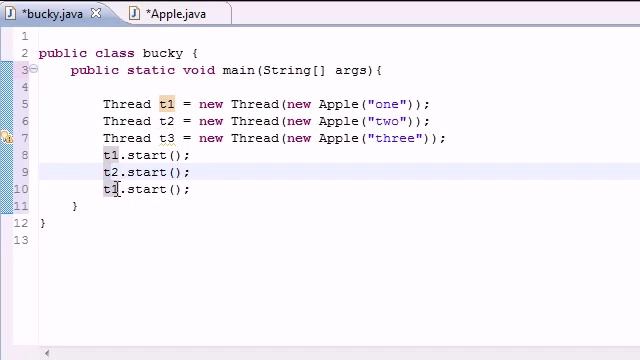Close the bucky.java tab with X

96,13
